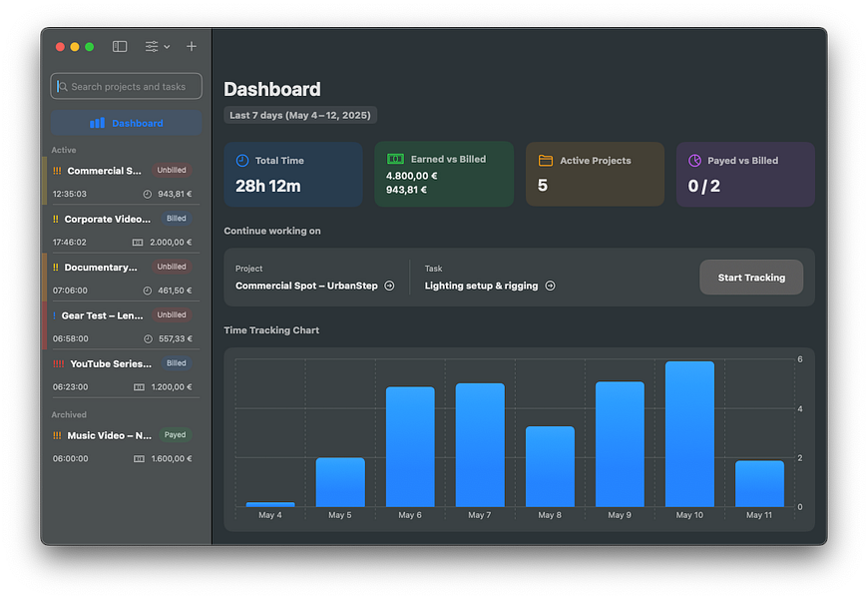Click the Unbilled badge on Documentary...
Viewport: 868px width, 599px height.
tap(172, 267)
